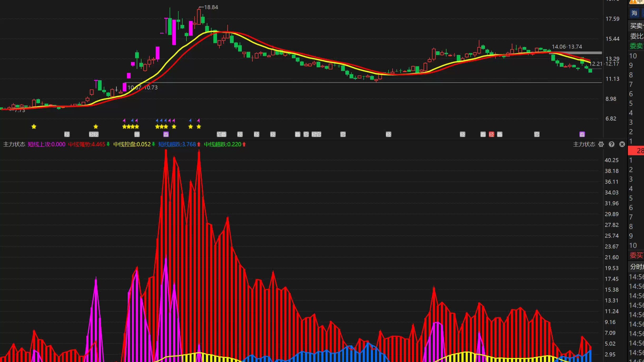Viewport: 644px width, 362px height.
Task: Close the 主力状态 indicator panel
Action: point(622,144)
